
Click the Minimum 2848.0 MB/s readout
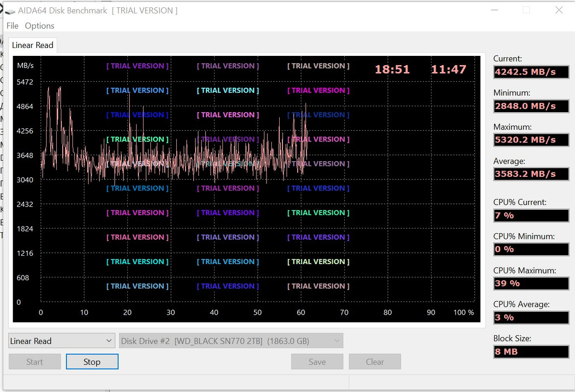[531, 106]
